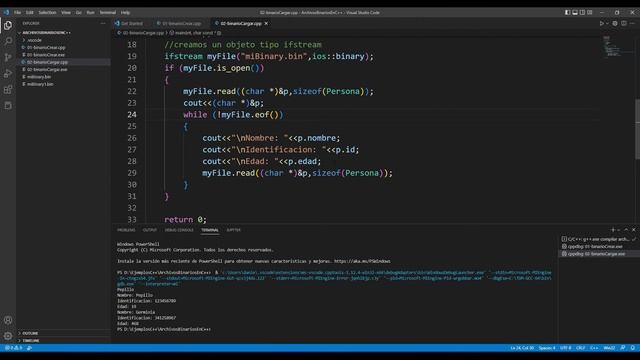Click Spaces: 4 indentation in status bar
This screenshot has height=360, width=640.
coord(547,348)
